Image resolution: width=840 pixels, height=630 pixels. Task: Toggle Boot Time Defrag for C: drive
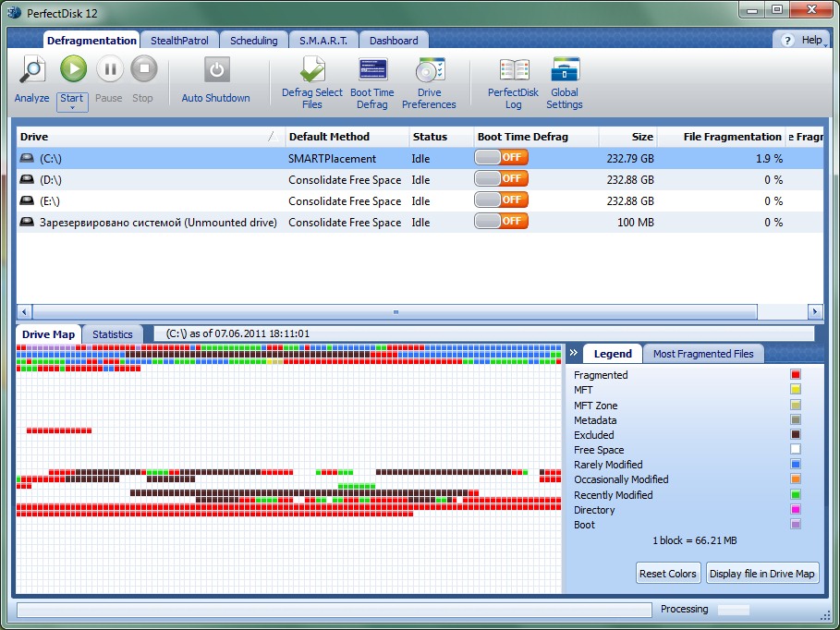[502, 158]
